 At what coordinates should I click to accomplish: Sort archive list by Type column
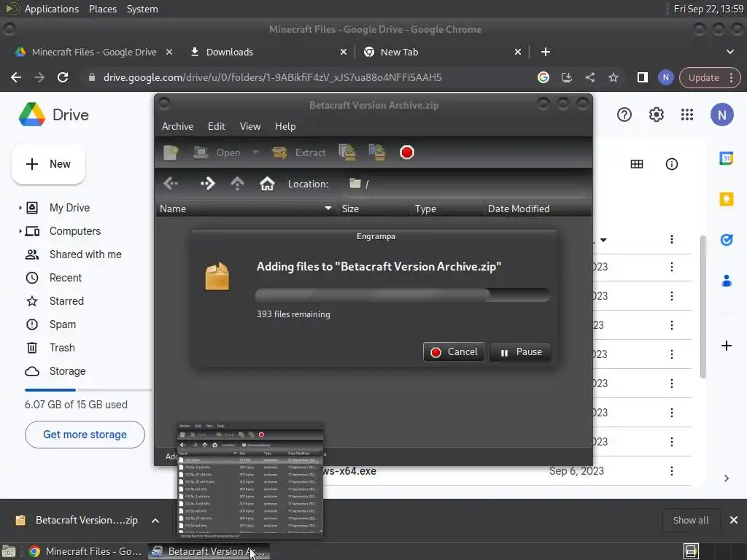coord(447,209)
